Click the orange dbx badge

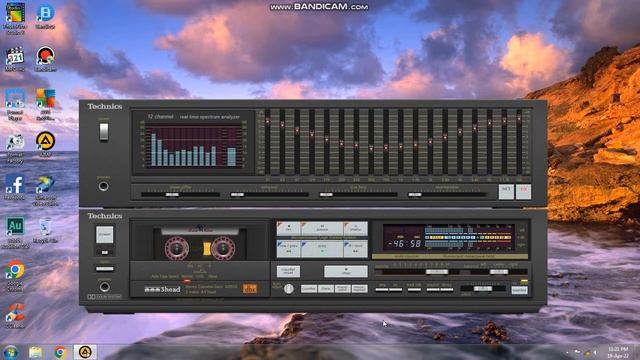point(250,289)
